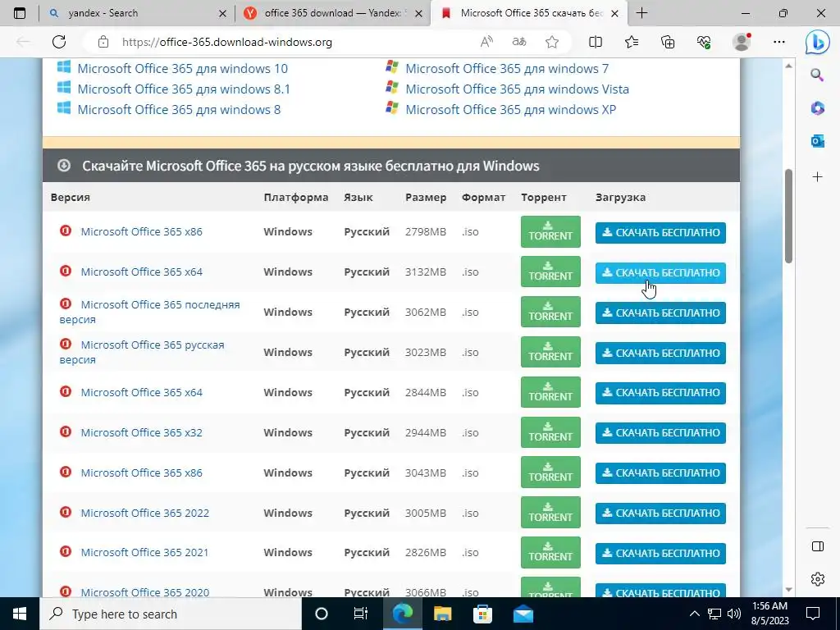
Task: Open Microsoft Office 365 для windows 7 link
Action: (x=507, y=69)
